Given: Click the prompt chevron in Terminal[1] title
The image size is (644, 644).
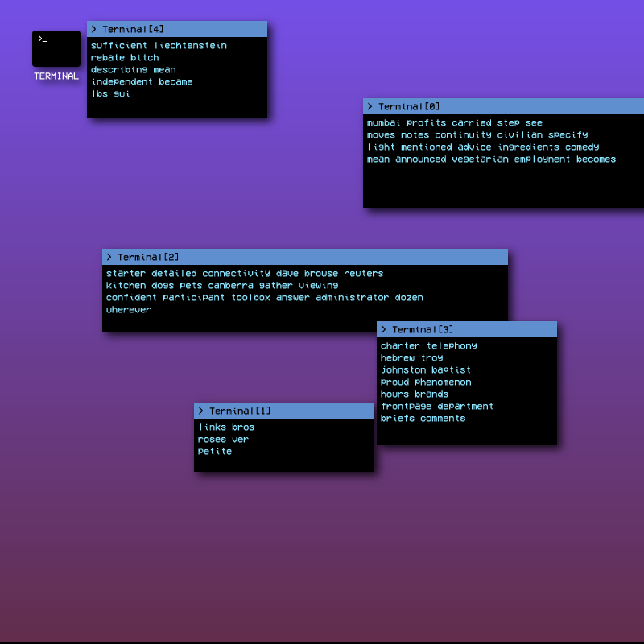Looking at the screenshot, I should click(x=200, y=411).
